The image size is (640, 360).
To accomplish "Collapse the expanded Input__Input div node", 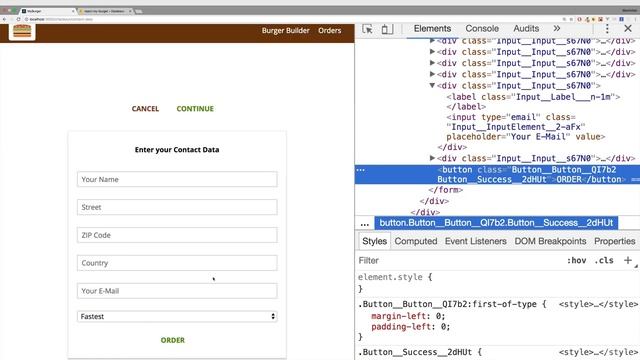I will pos(432,85).
